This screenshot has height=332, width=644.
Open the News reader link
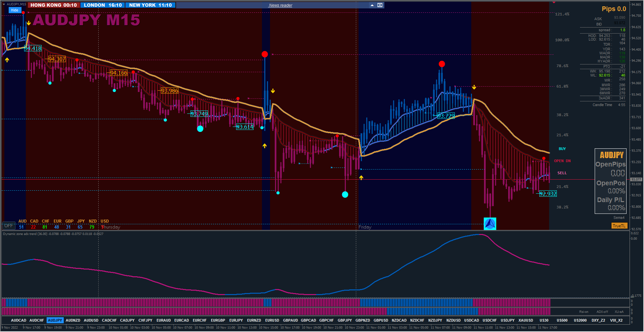(x=280, y=5)
